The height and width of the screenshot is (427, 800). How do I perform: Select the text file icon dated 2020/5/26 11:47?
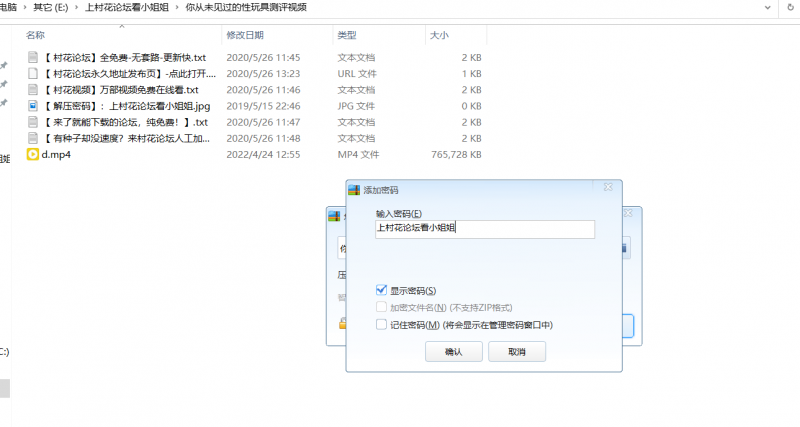(x=32, y=121)
